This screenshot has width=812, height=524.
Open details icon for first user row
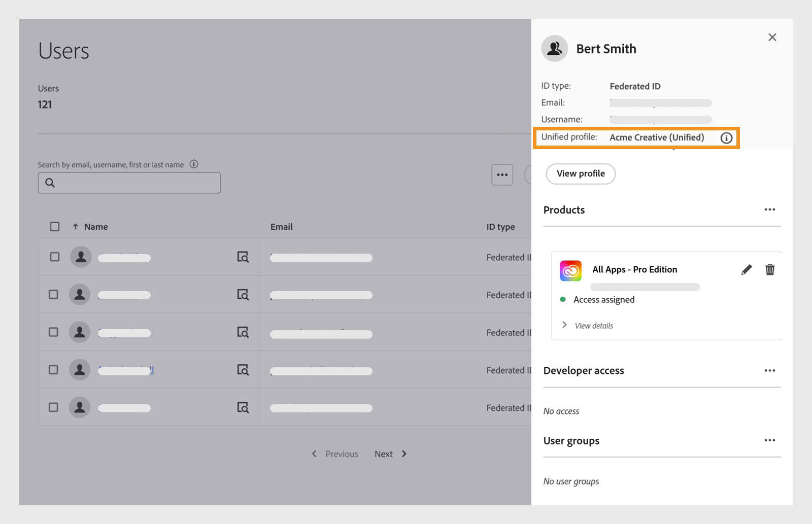click(243, 257)
